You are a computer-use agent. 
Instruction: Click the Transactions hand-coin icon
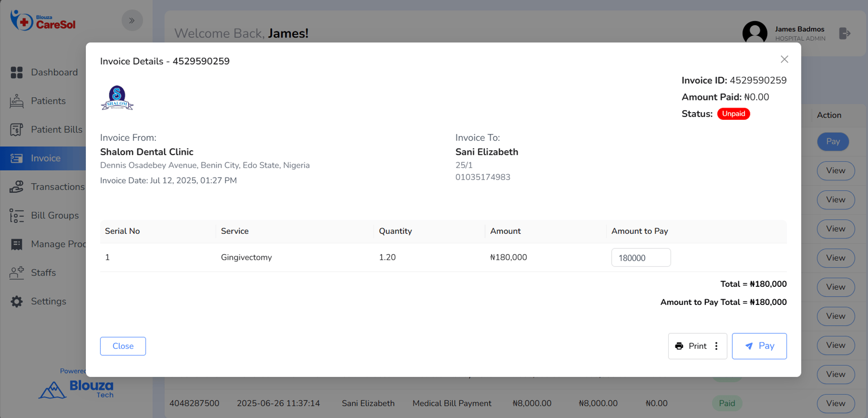tap(17, 187)
